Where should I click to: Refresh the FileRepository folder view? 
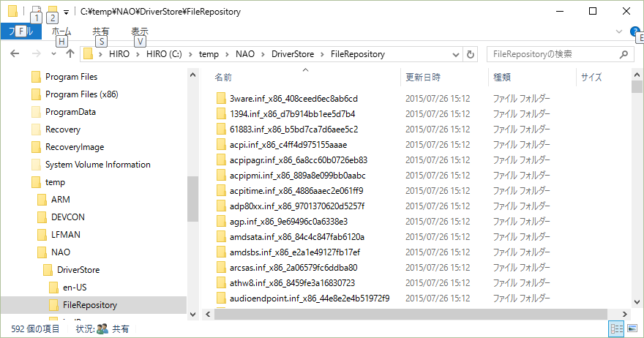point(471,53)
